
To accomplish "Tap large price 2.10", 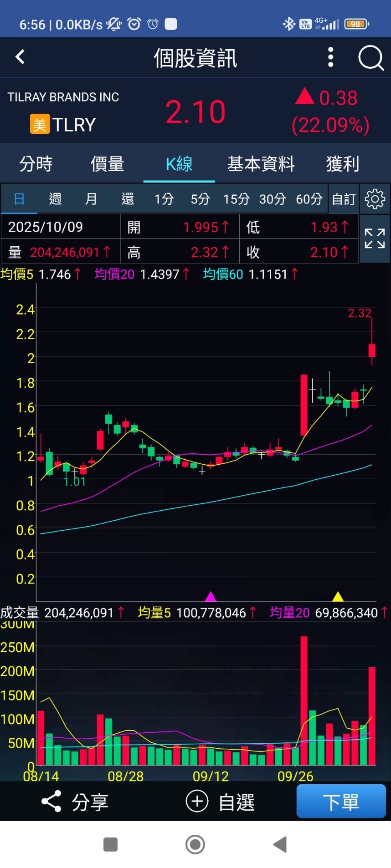I will pos(195,112).
